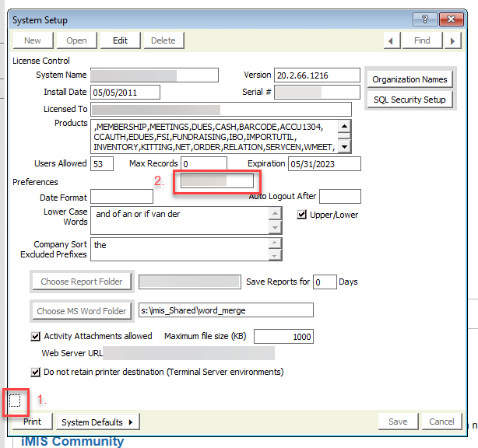Click the Expiration date field
Image resolution: width=478 pixels, height=448 pixels.
coord(324,163)
